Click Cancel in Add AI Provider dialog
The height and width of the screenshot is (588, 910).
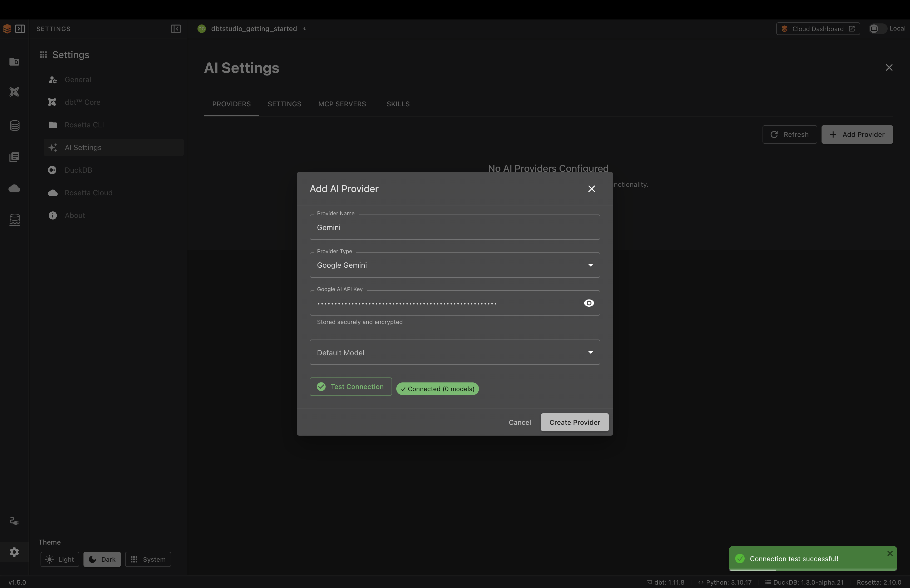click(520, 422)
